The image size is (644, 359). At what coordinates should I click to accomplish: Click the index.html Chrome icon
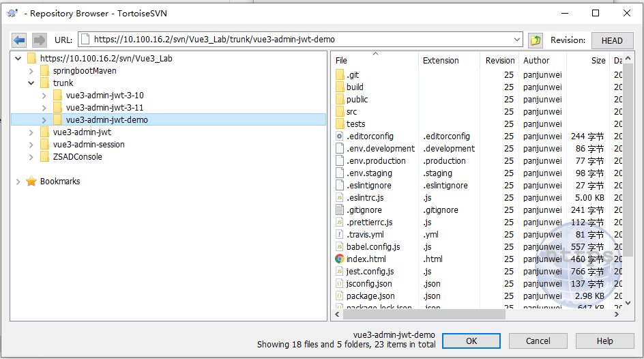[339, 259]
